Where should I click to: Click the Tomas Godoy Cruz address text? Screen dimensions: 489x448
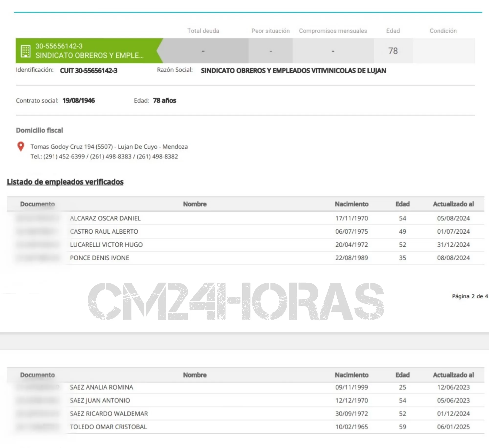(x=109, y=146)
